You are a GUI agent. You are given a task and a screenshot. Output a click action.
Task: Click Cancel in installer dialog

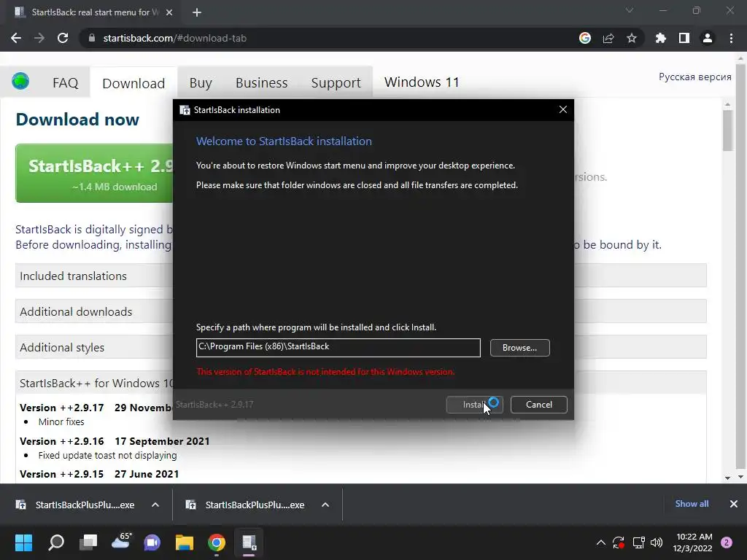point(539,404)
